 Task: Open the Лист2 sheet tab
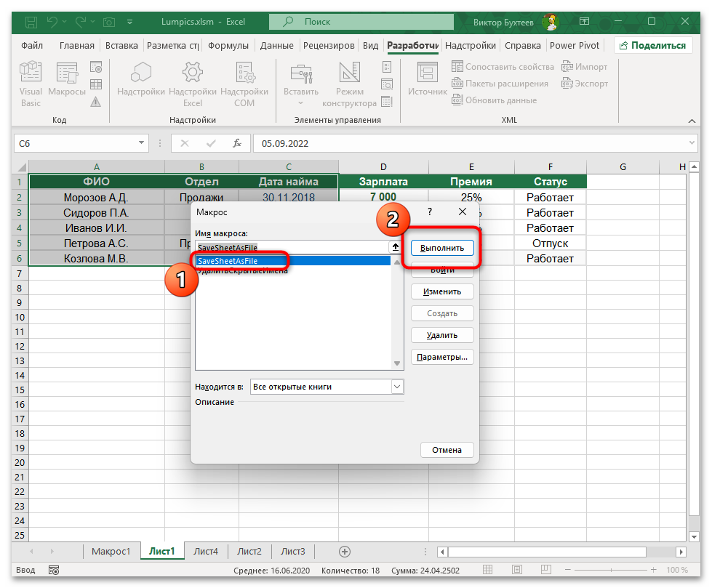249,551
